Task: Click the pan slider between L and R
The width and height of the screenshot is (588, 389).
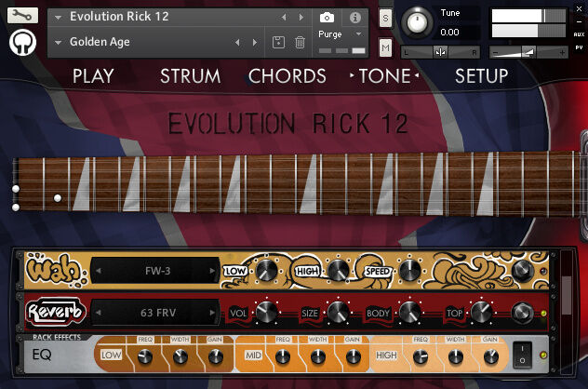Action: pos(441,52)
